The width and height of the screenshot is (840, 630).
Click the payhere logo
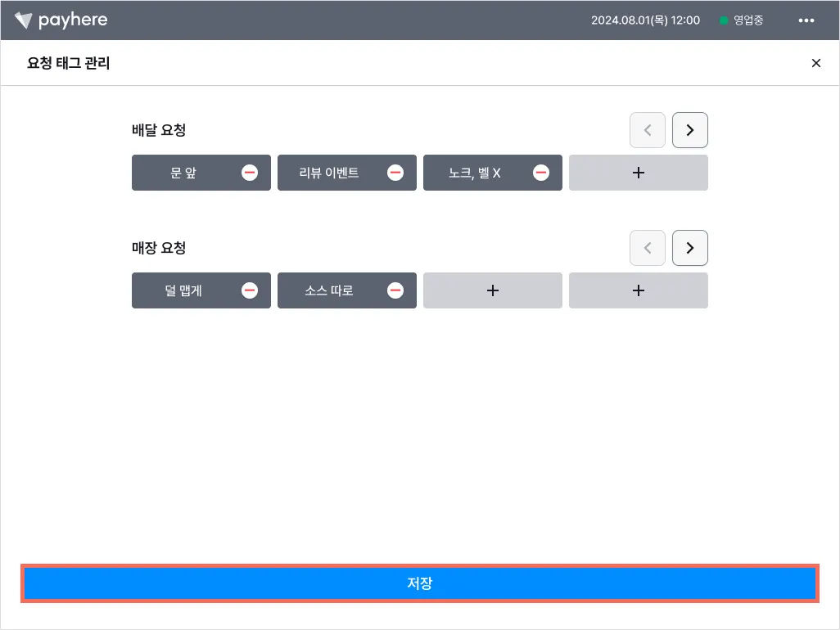[x=61, y=20]
